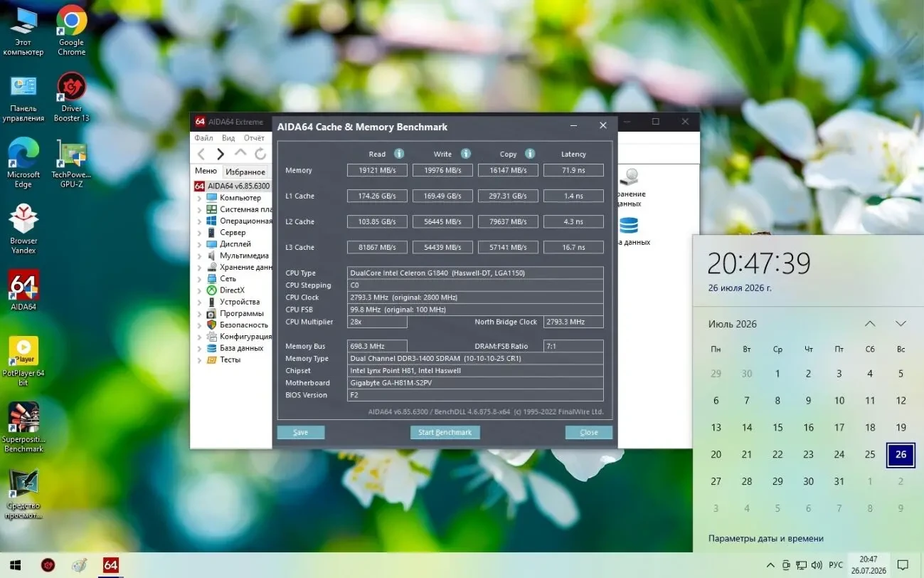Click AIDA64 forward navigation arrow
The image size is (924, 578).
[221, 154]
